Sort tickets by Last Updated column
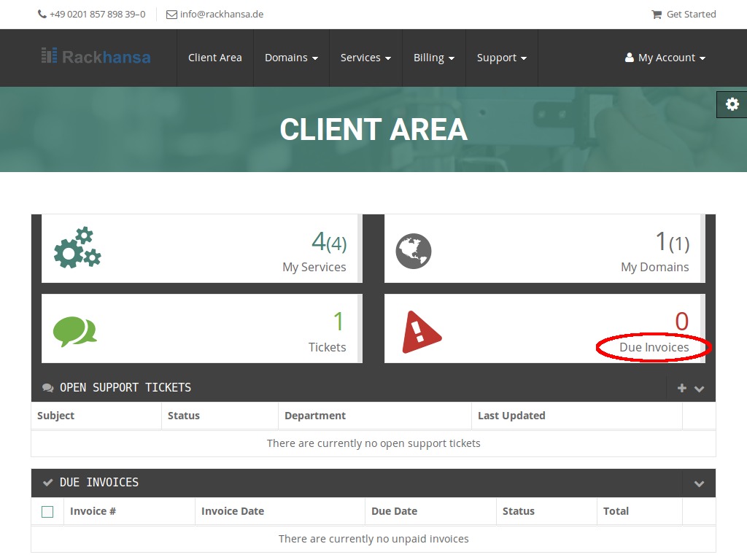747x560 pixels. click(511, 416)
